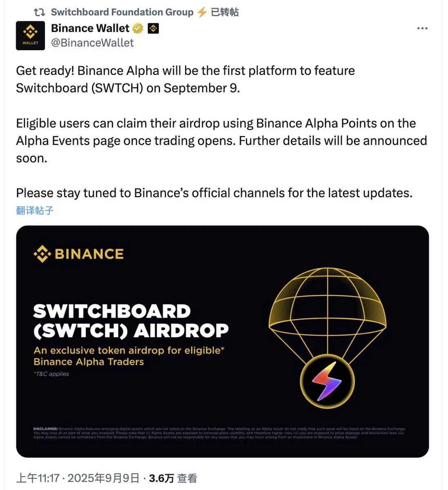This screenshot has height=490, width=448.
Task: Open the three-dot more options menu
Action: tap(422, 29)
